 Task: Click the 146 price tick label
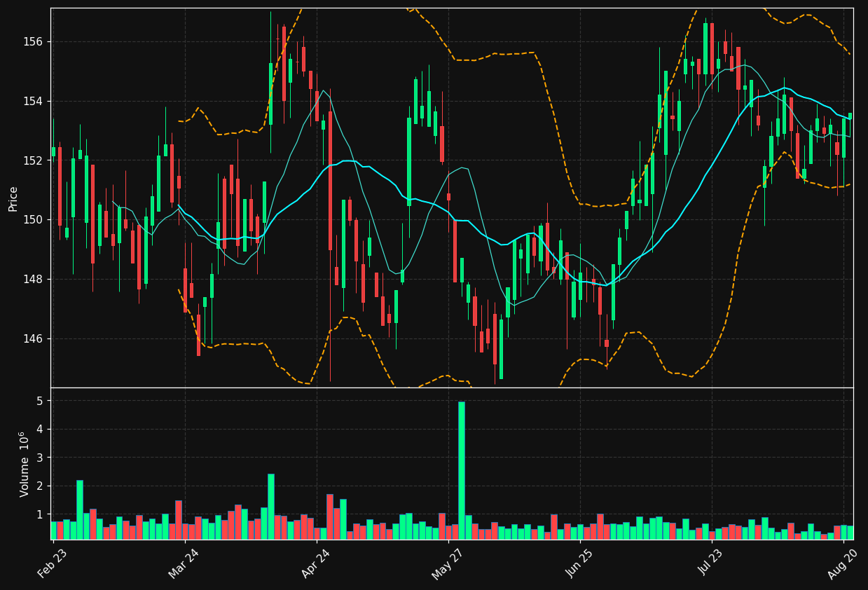[x=34, y=338]
